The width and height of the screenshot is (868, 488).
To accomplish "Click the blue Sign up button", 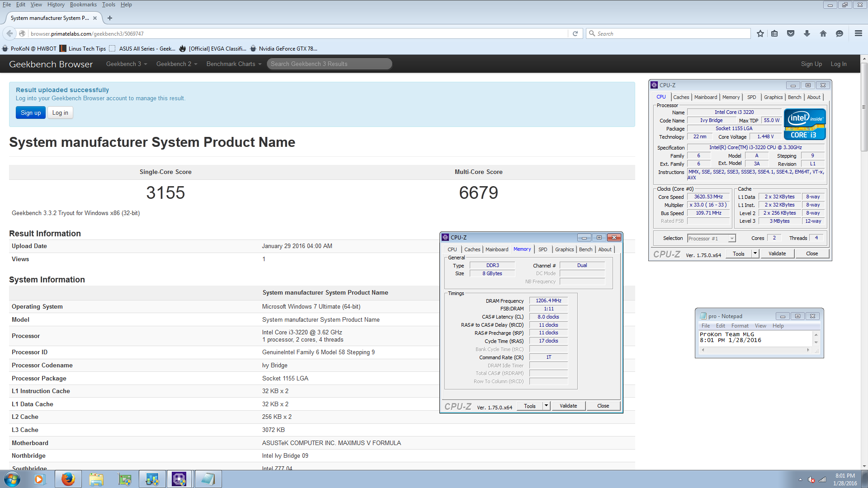I will click(31, 113).
